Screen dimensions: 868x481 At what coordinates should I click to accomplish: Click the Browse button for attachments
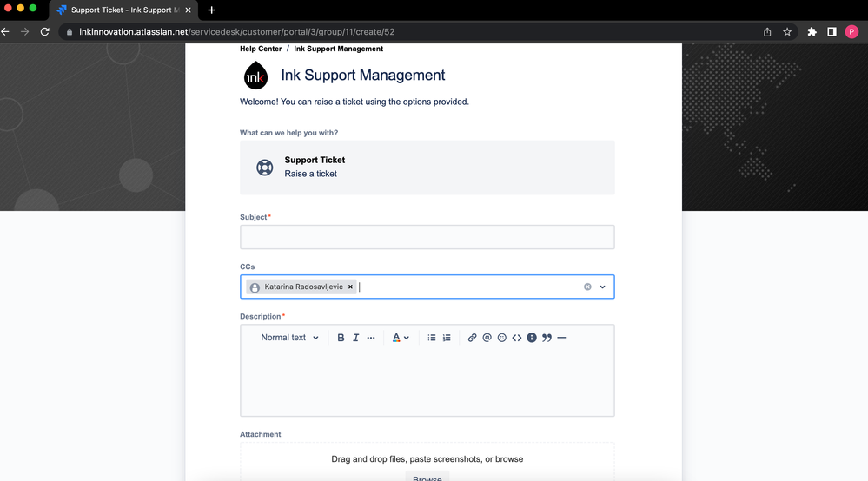point(427,477)
